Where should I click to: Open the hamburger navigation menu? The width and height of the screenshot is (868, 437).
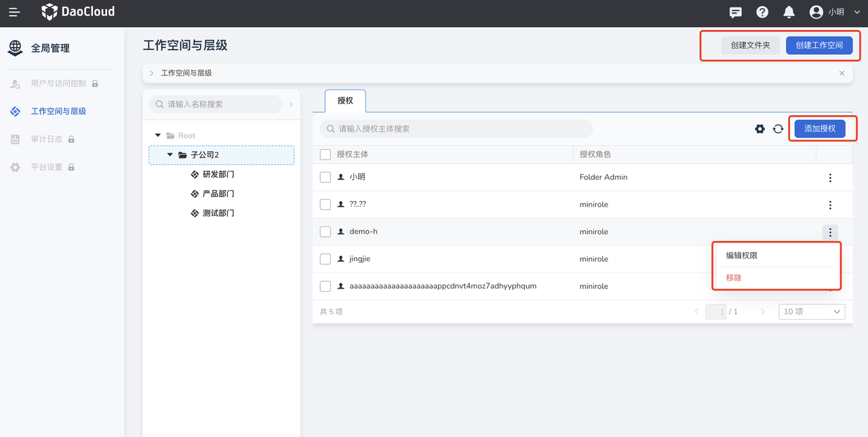(x=14, y=12)
